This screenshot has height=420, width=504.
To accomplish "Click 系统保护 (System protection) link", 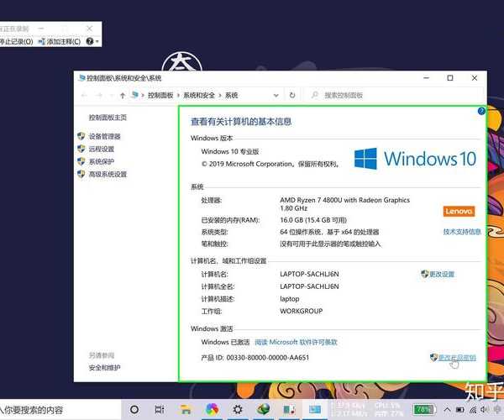I will (101, 161).
